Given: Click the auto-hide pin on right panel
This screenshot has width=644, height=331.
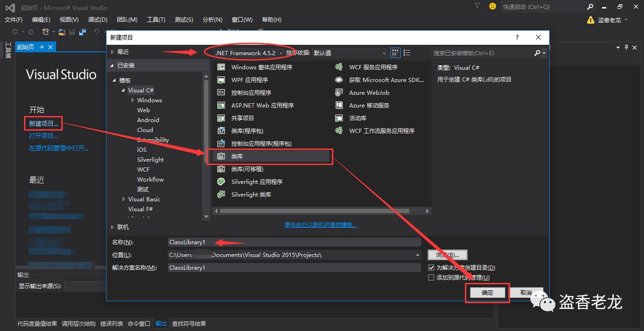Looking at the screenshot, I should 627,47.
